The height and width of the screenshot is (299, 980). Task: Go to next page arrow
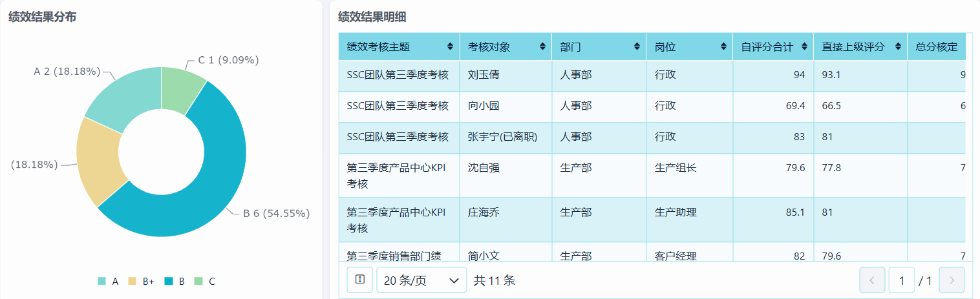click(952, 280)
